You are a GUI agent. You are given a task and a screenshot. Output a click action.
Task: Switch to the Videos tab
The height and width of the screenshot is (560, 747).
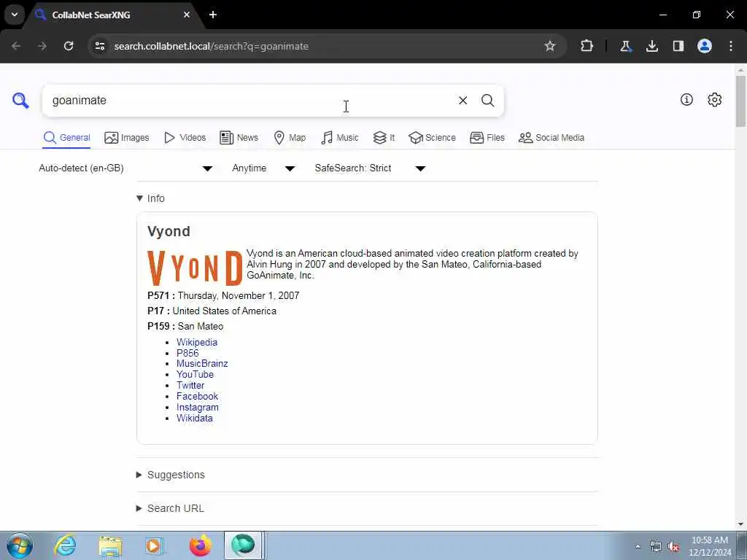tap(185, 138)
